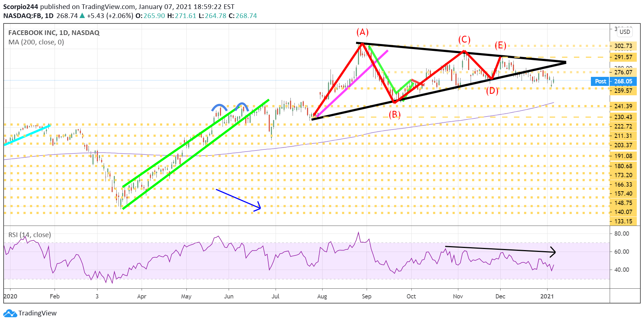
Task: Click the MA (200, close, 0) indicator legend
Action: [36, 42]
